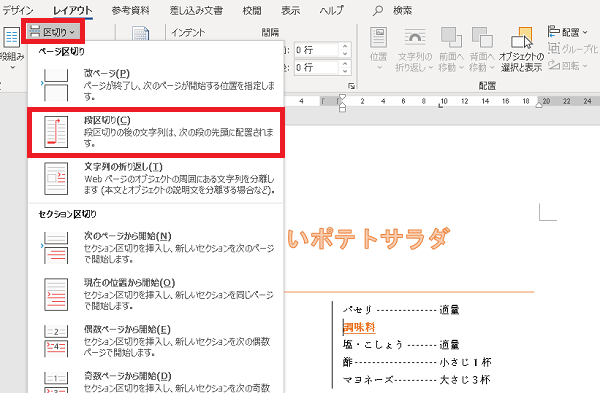Viewport: 600px width, 393px height.
Task: Open the レイアウト ribbon tab
Action: (x=72, y=10)
